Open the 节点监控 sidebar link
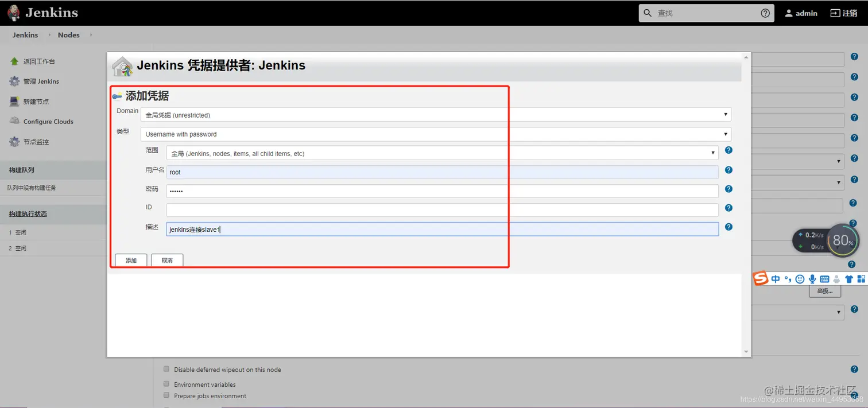The height and width of the screenshot is (408, 868). click(36, 142)
